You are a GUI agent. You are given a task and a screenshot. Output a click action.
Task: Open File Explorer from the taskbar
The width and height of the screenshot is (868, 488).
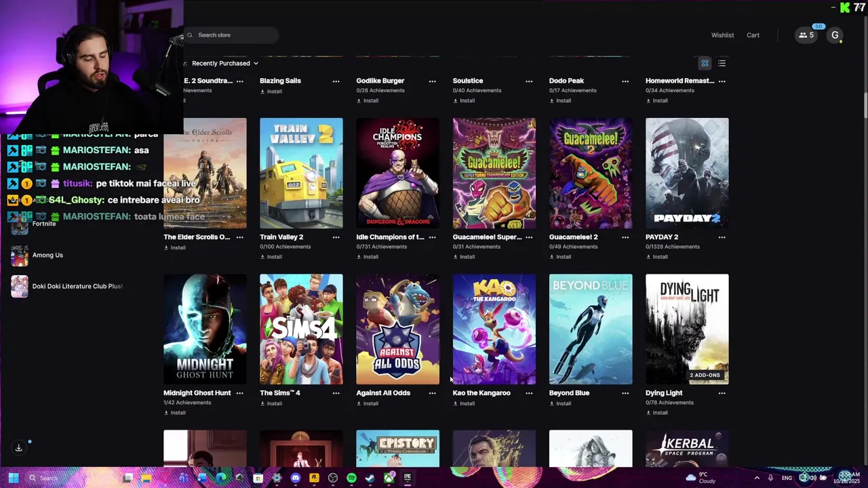[146, 478]
